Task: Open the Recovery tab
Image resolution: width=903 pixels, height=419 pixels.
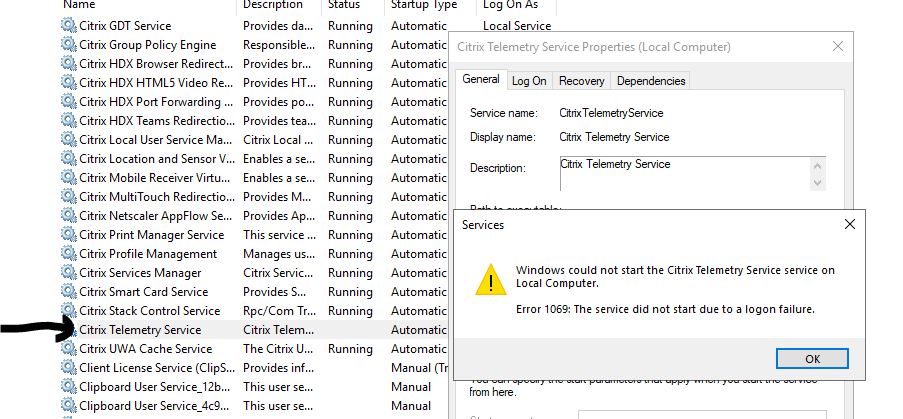Action: point(582,81)
